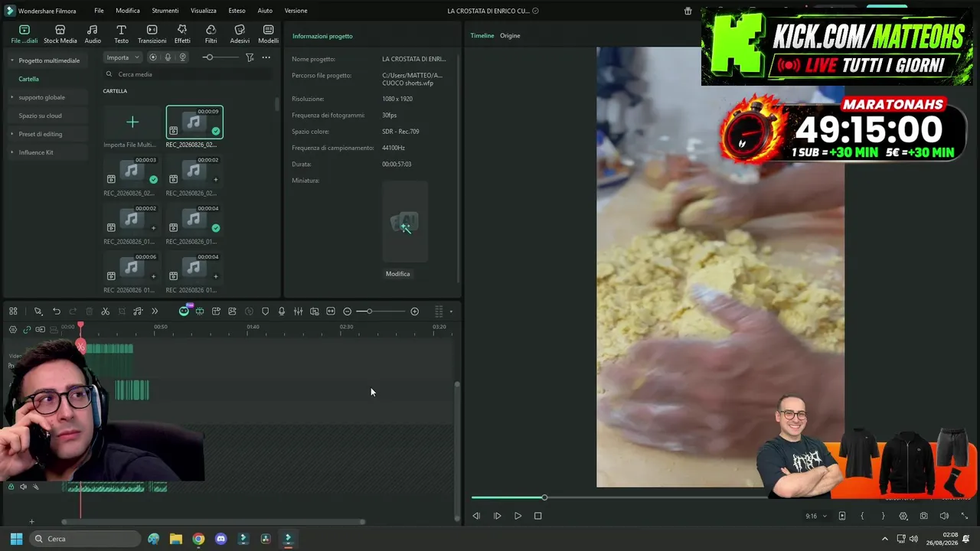Screen dimensions: 980x551
Task: Play the preview
Action: (x=518, y=516)
